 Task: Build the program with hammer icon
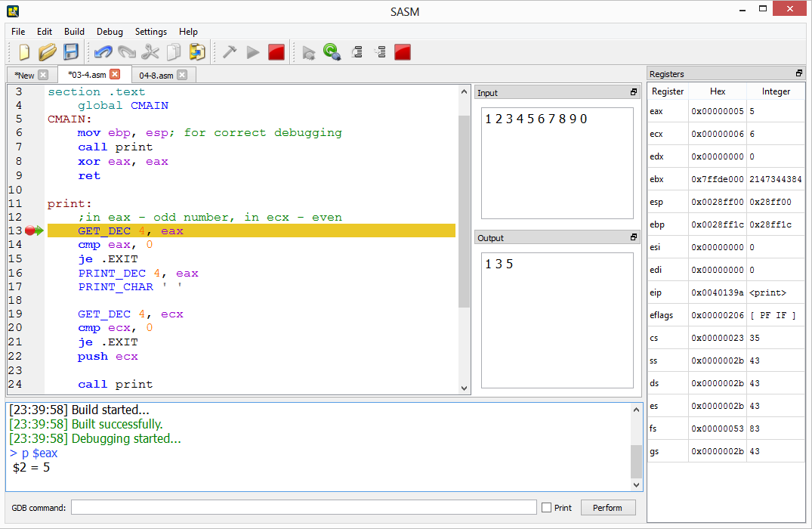tap(230, 52)
